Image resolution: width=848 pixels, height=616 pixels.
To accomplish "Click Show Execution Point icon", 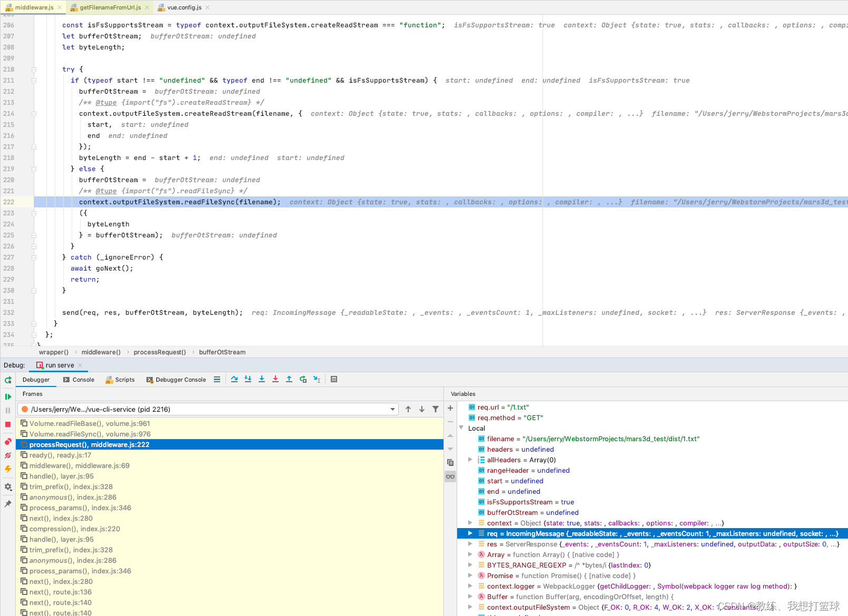I will coord(217,379).
